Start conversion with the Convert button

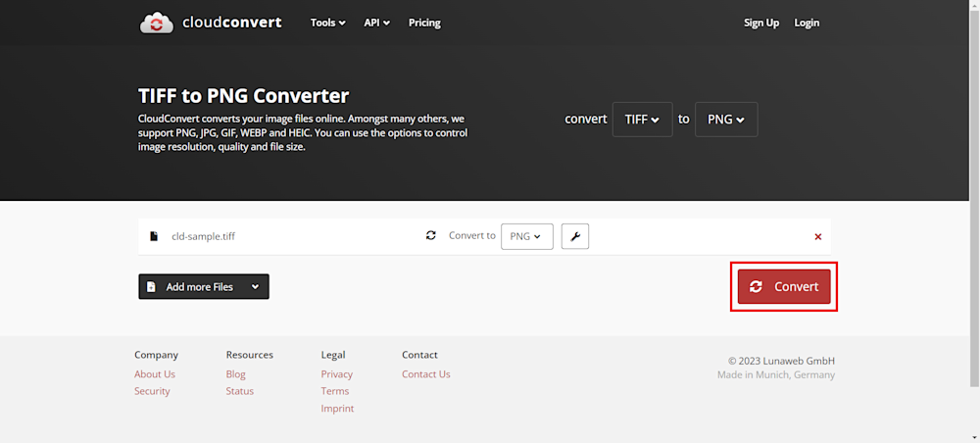tap(784, 287)
